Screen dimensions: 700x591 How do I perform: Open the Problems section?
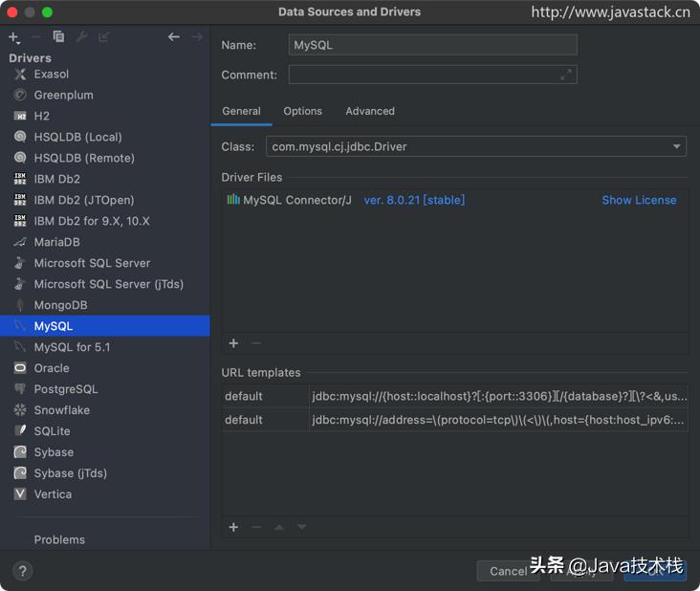click(59, 539)
